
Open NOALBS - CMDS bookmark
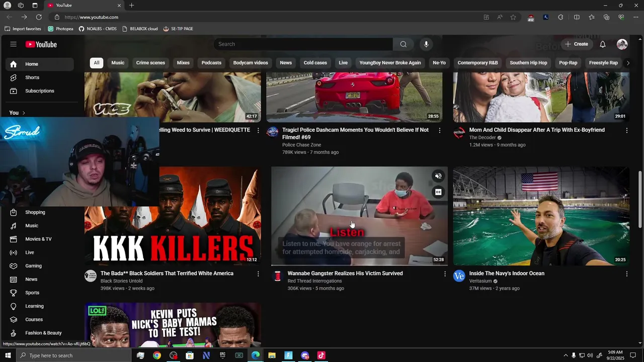click(x=98, y=29)
